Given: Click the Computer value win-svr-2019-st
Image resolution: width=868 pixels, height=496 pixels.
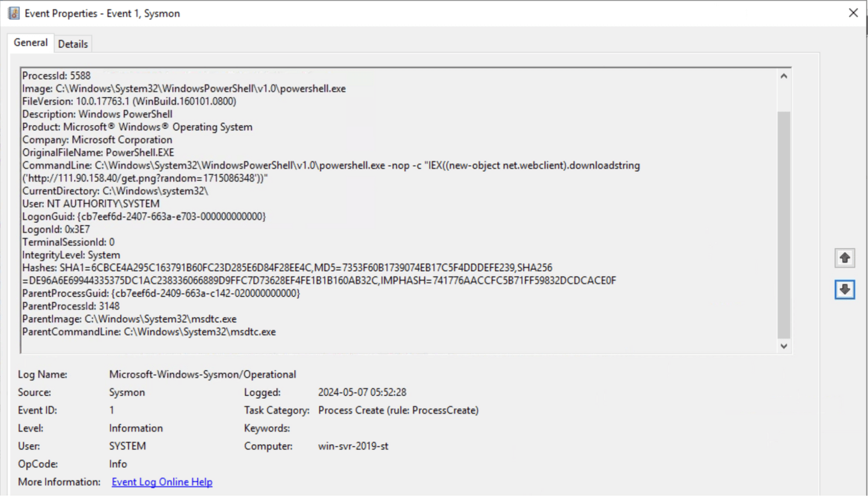Looking at the screenshot, I should 353,447.
